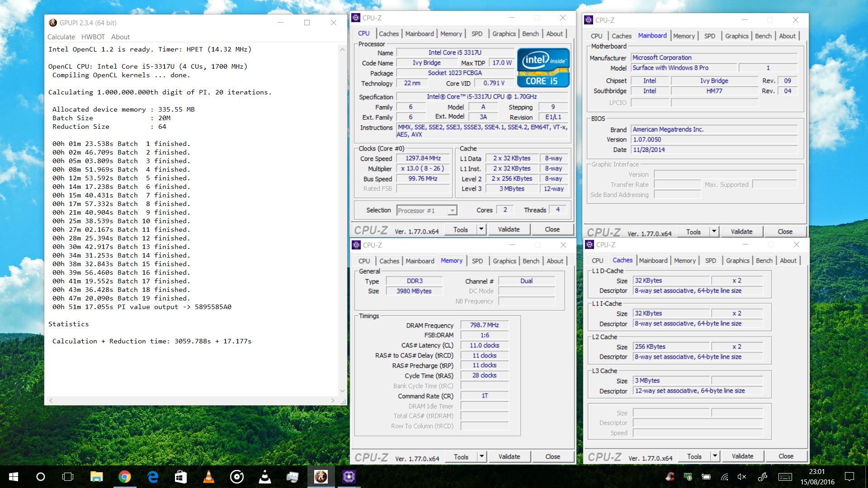Open CPU tab in the Caches window
868x488 pixels.
598,261
